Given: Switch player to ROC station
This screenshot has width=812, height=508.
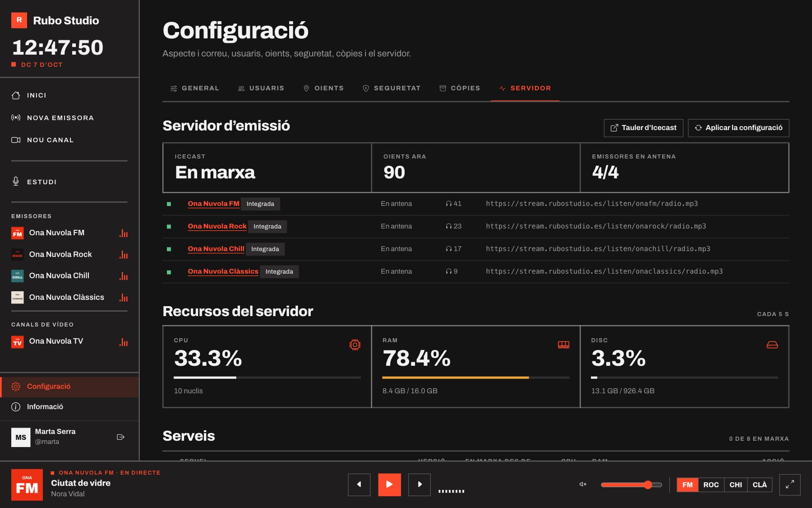Looking at the screenshot, I should 711,485.
